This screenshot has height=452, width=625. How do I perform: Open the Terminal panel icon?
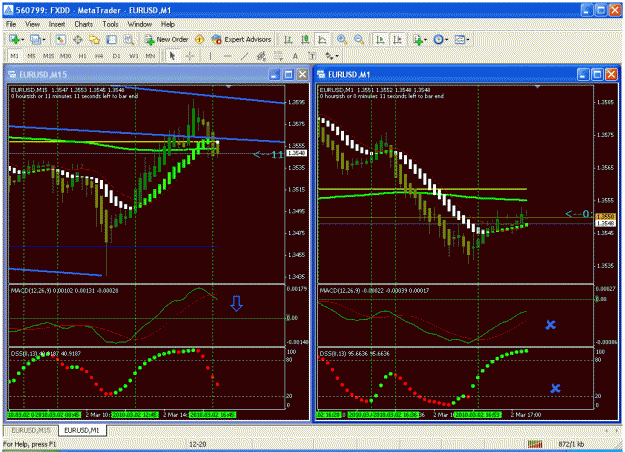point(112,39)
